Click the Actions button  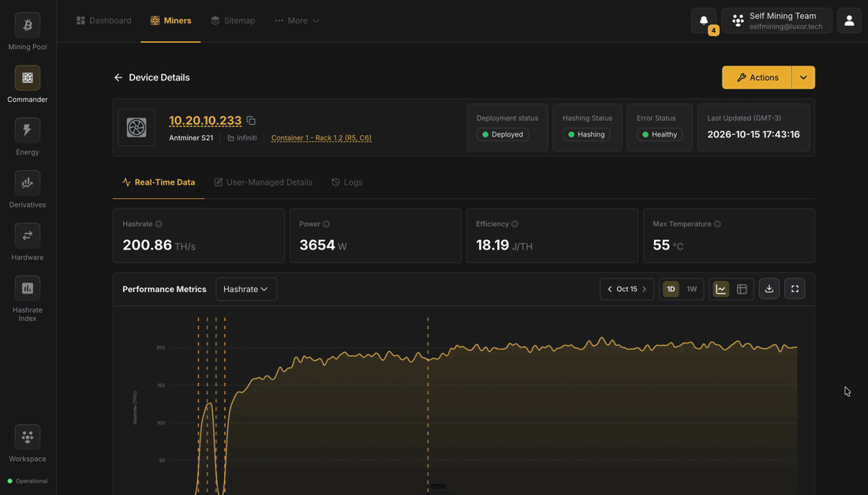tap(757, 77)
